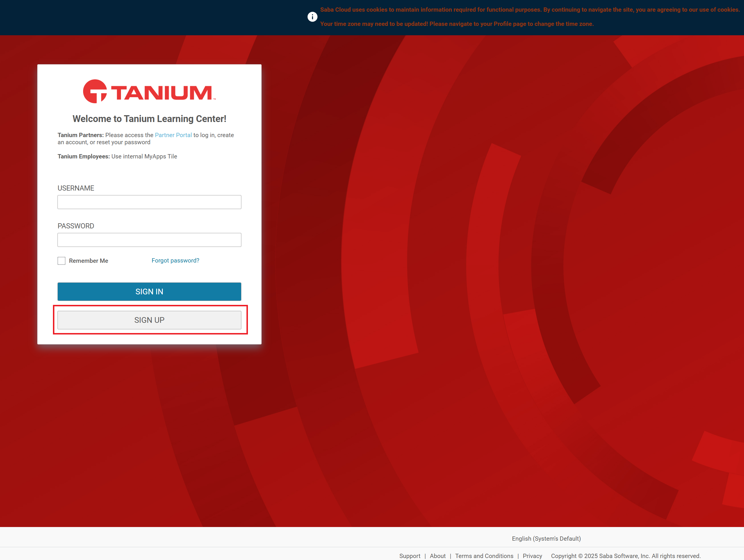744x560 pixels.
Task: Click the Tanium Employees instruction text
Action: tap(117, 156)
